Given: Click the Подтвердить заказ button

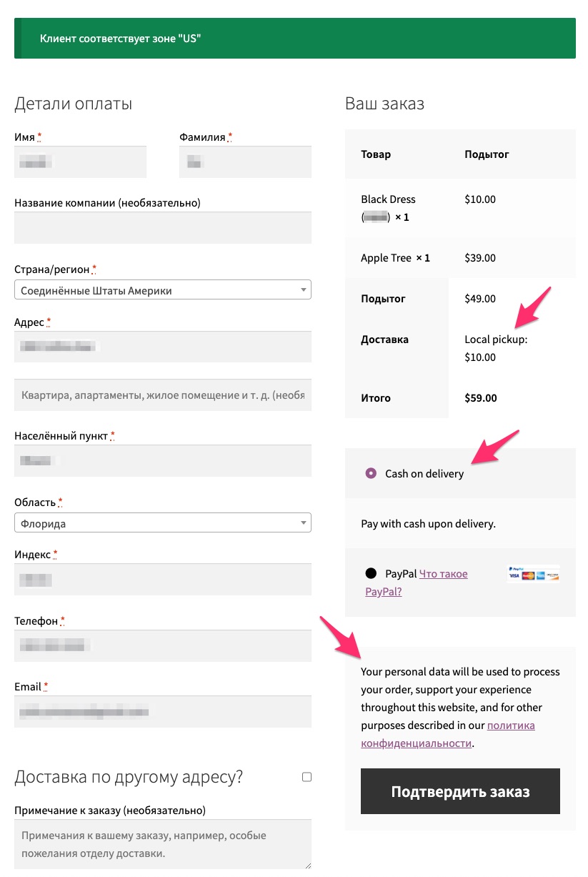Looking at the screenshot, I should coord(459,791).
